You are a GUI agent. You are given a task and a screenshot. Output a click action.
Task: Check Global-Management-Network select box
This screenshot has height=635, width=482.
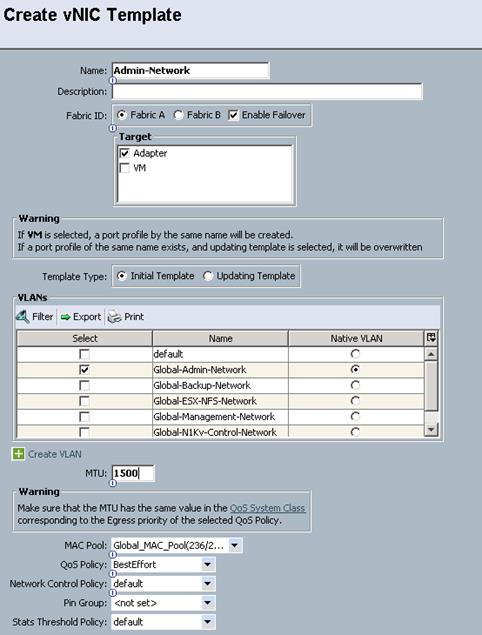(84, 417)
